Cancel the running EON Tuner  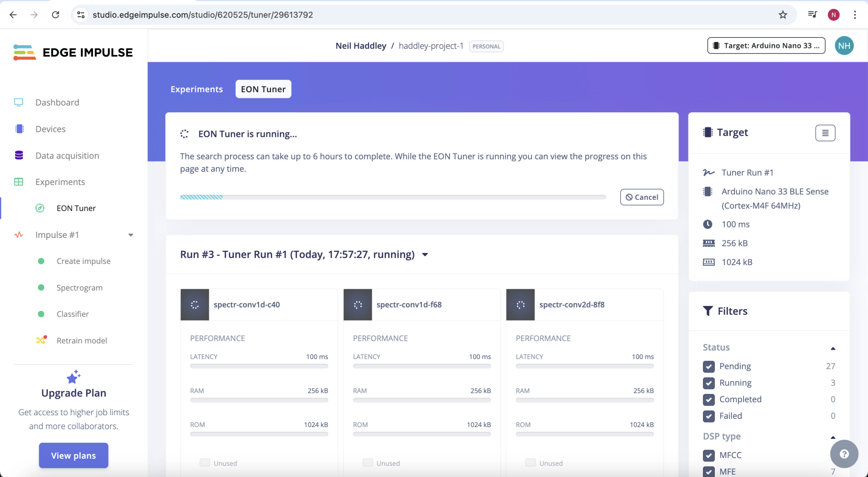pos(642,197)
